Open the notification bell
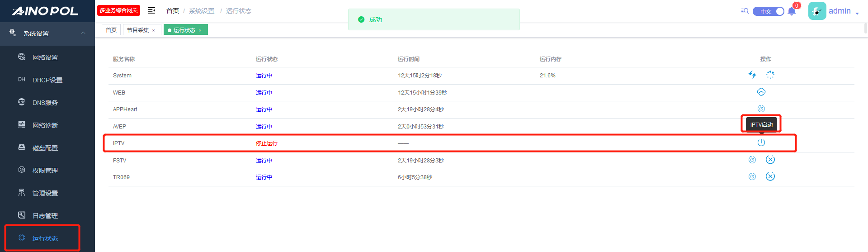Viewport: 868px width, 252px height. (792, 11)
